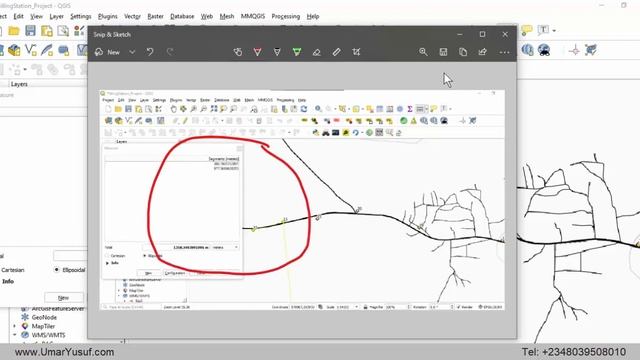The height and width of the screenshot is (360, 640).
Task: Click the globe with layers icon in QGIS toolbar
Action: click(527, 50)
